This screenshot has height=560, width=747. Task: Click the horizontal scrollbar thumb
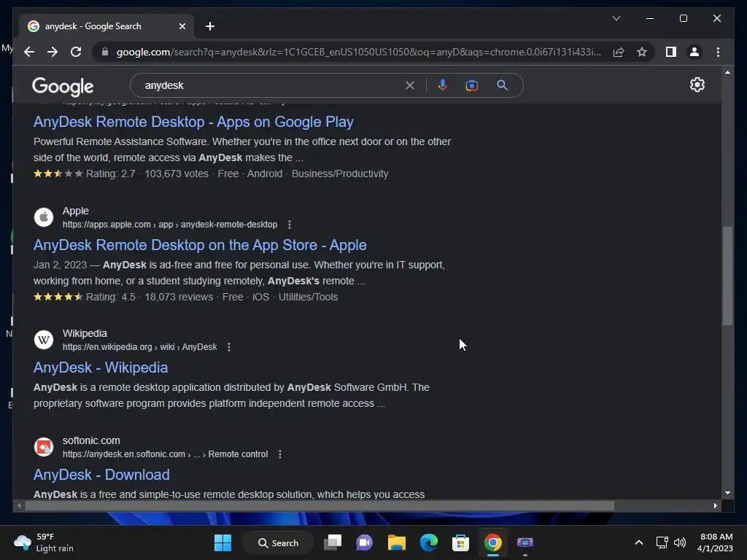pos(320,506)
